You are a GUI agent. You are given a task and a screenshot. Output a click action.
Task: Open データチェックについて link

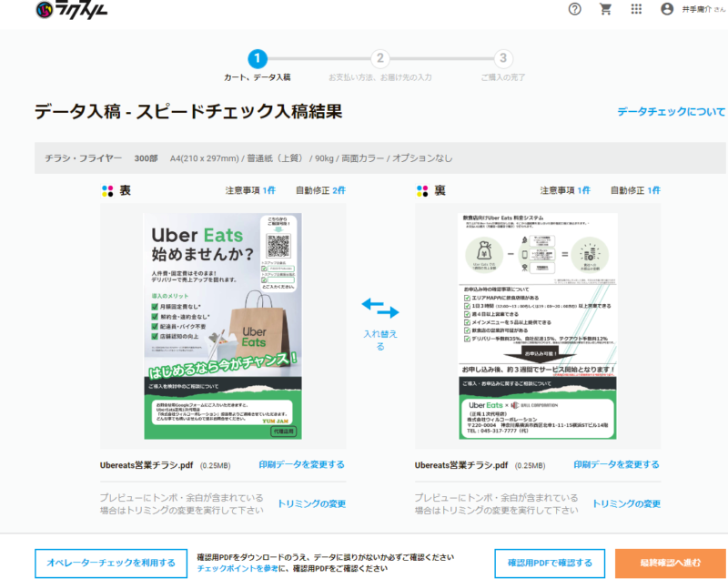click(671, 111)
